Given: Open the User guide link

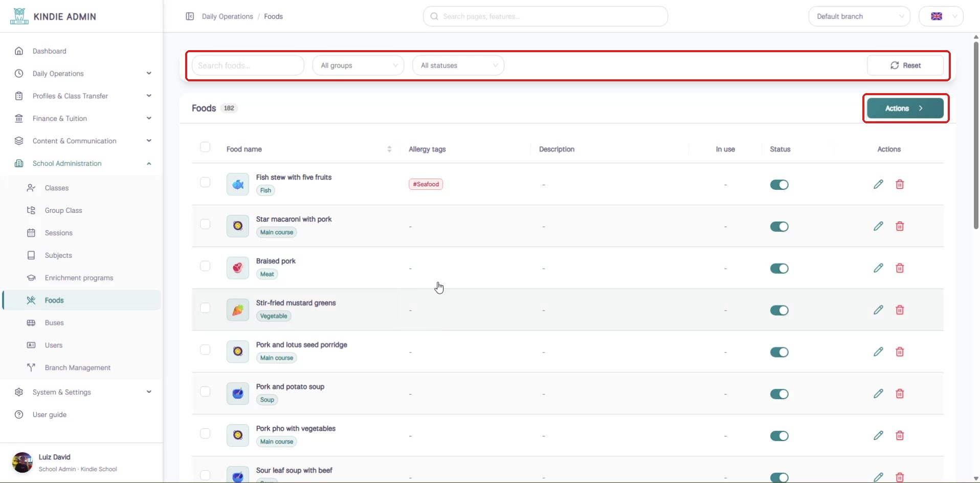Looking at the screenshot, I should (82, 415).
